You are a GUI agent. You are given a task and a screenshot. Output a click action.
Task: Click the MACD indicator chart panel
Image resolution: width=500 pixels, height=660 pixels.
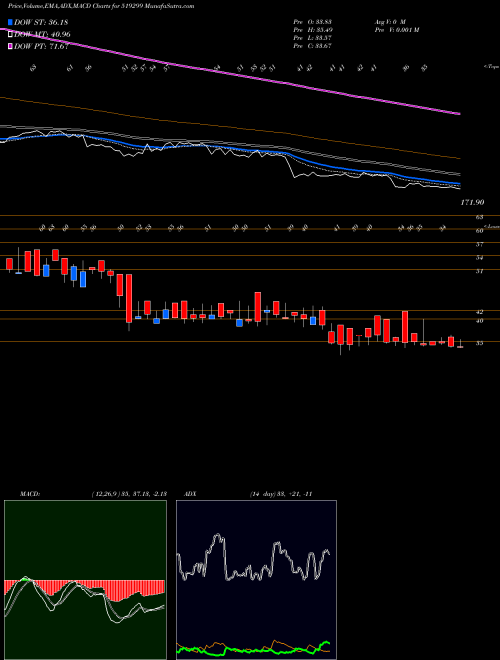coord(85,580)
